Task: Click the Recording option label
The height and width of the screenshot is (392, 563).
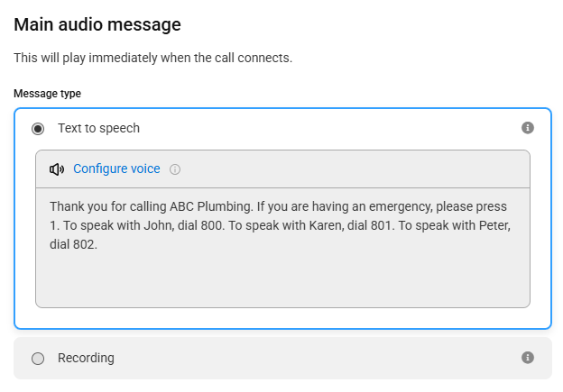Action: point(87,358)
